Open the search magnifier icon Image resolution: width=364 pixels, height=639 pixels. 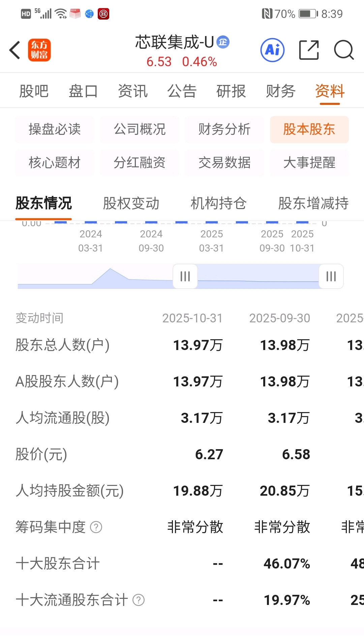click(344, 50)
